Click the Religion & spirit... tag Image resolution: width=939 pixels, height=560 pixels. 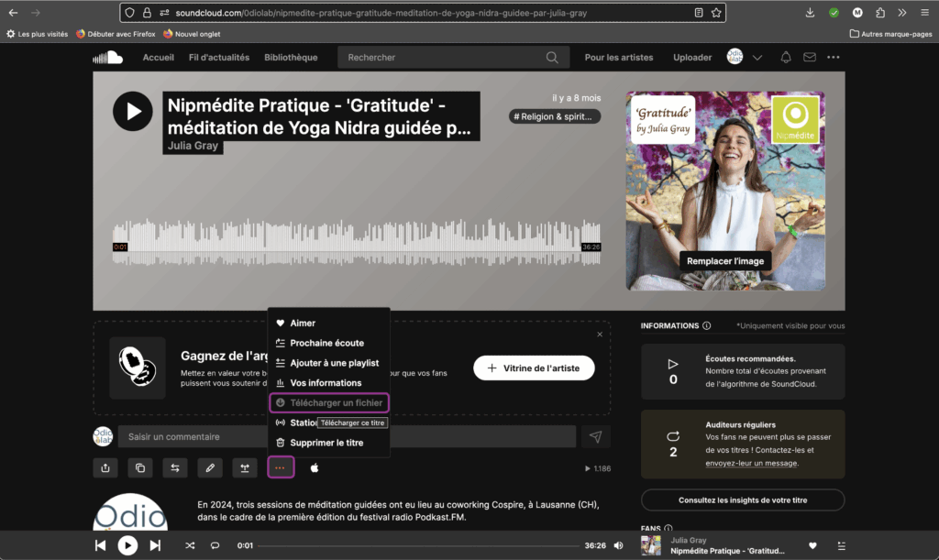point(554,116)
